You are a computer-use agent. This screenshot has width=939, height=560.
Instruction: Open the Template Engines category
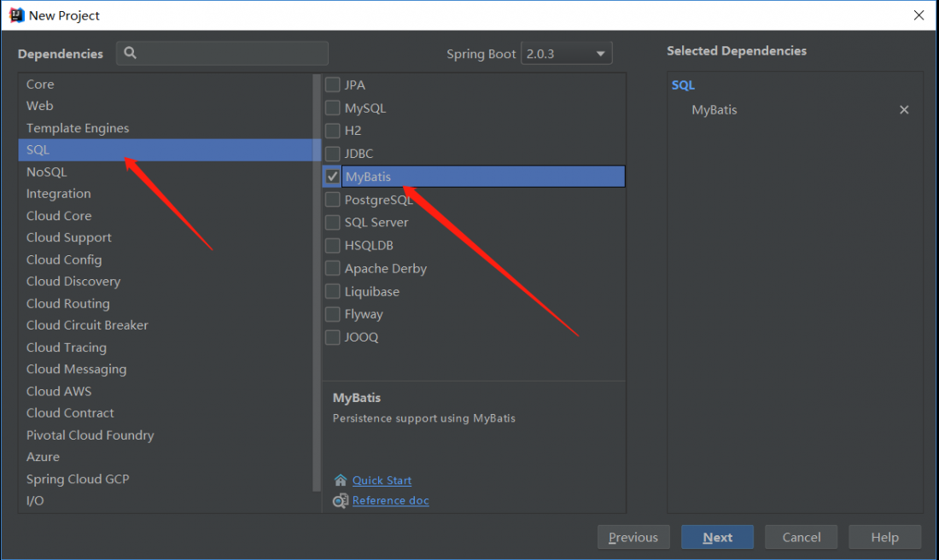(166, 128)
